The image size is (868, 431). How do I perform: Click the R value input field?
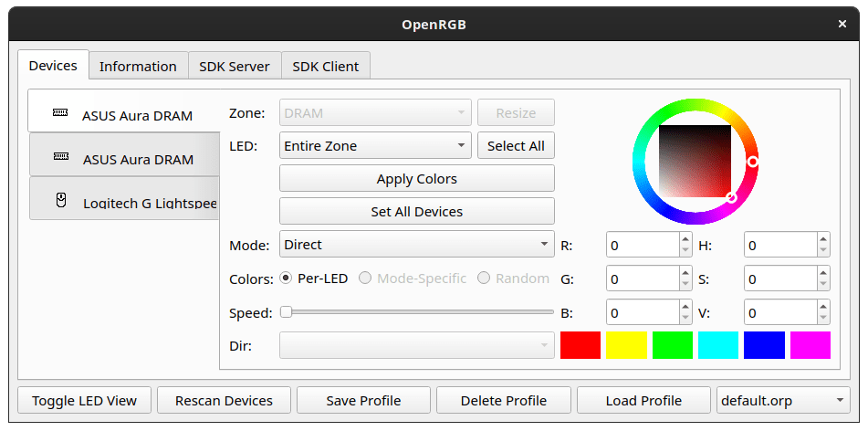point(643,245)
